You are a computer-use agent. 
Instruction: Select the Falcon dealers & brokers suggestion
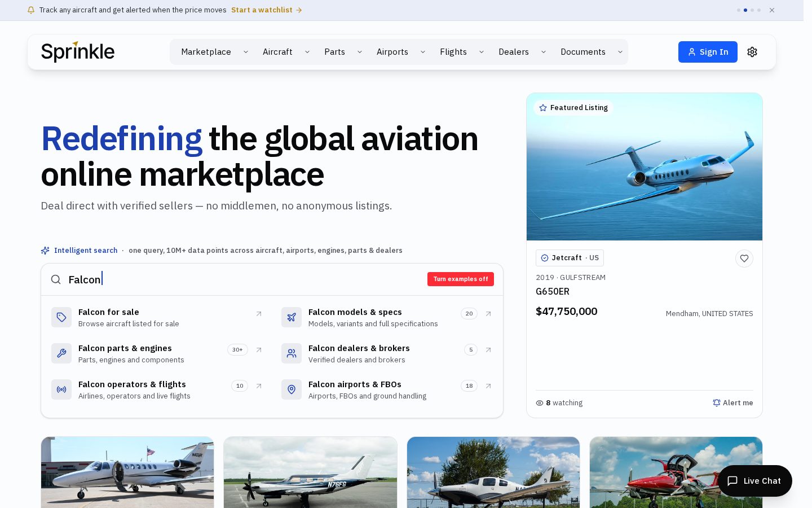coord(387,353)
